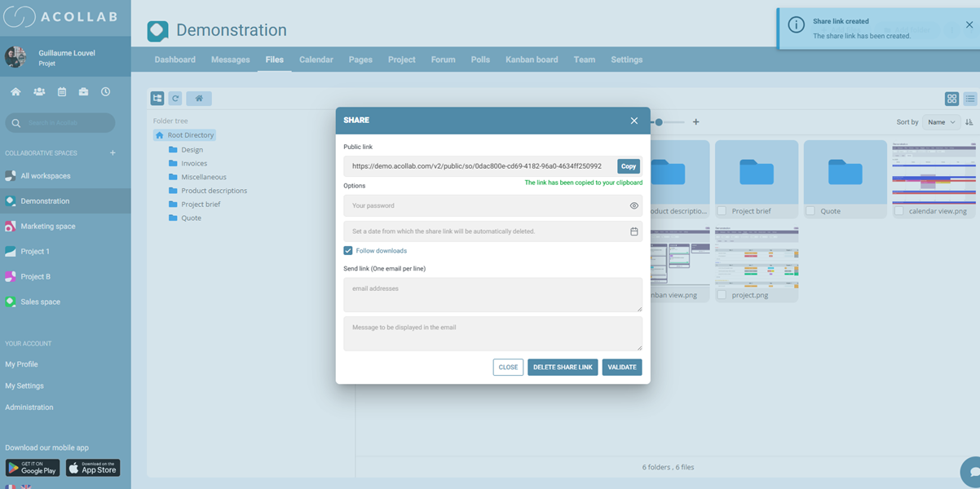Click the refresh icon in the files toolbar
Screen dimensions: 980x489
tap(175, 99)
